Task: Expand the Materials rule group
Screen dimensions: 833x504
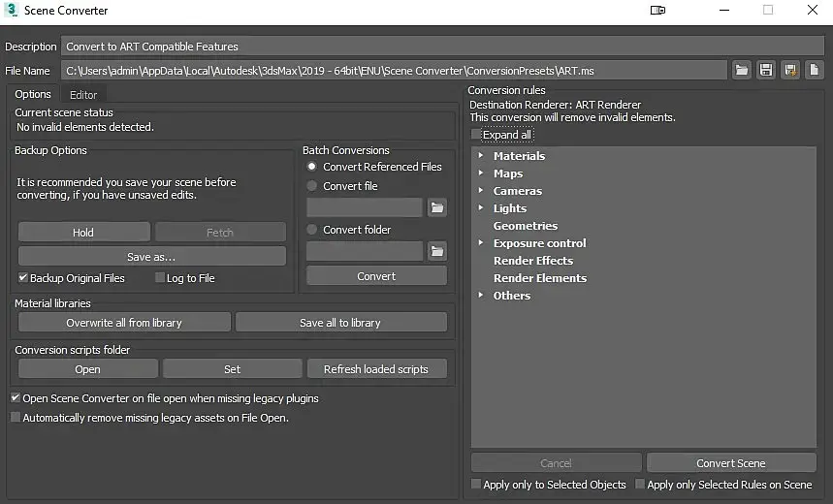Action: pos(481,156)
